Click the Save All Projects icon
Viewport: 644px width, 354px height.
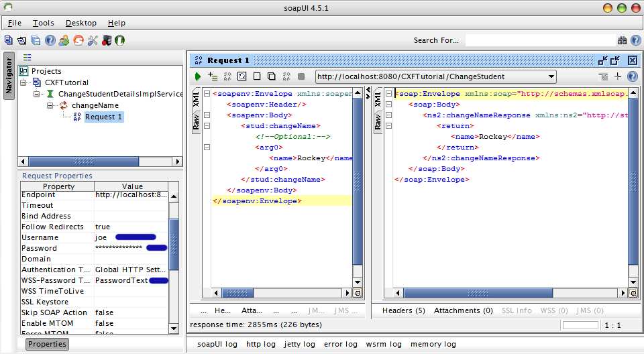pos(36,40)
